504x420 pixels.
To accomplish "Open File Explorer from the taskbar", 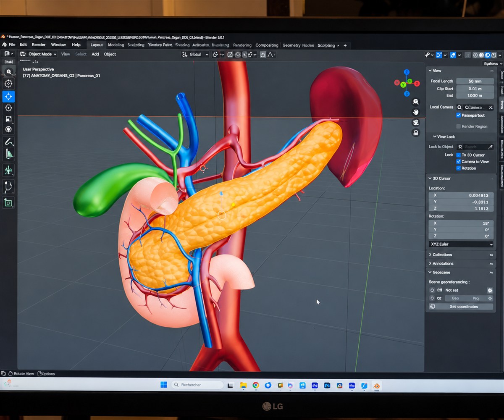I will point(243,385).
